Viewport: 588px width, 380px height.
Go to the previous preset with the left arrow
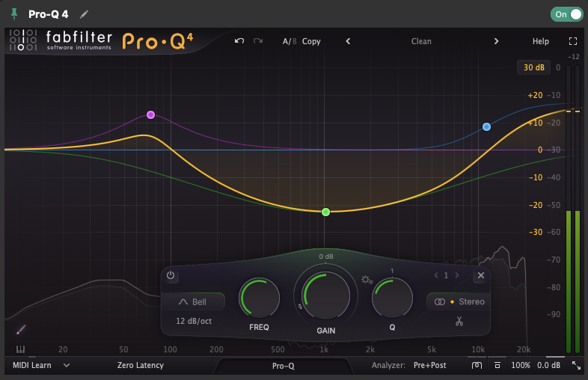[348, 41]
